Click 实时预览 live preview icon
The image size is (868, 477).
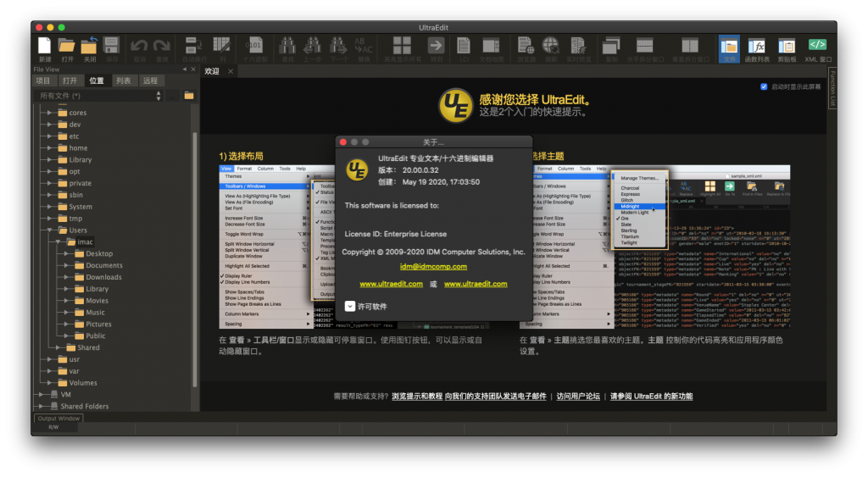(x=578, y=46)
